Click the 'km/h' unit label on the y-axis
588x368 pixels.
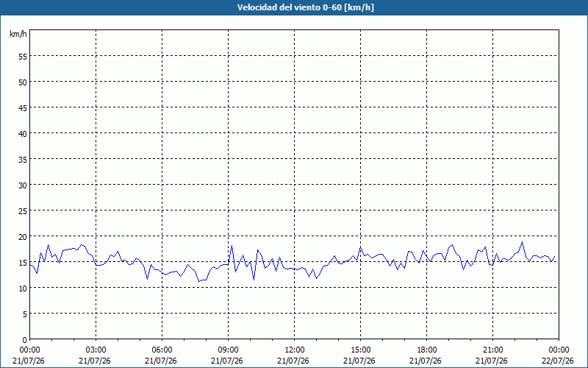(x=18, y=34)
